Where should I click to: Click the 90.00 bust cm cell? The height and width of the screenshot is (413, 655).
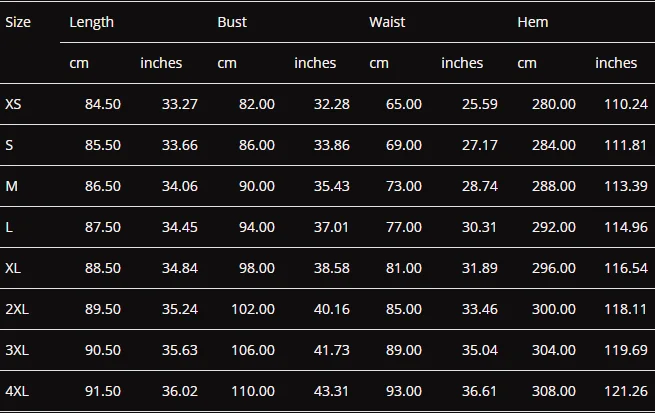[x=257, y=186]
